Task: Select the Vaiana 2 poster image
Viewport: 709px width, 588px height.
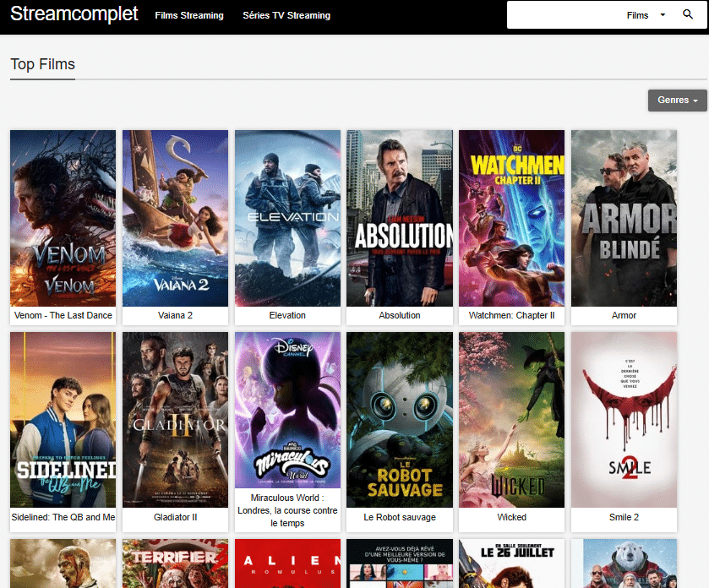Action: pyautogui.click(x=175, y=218)
